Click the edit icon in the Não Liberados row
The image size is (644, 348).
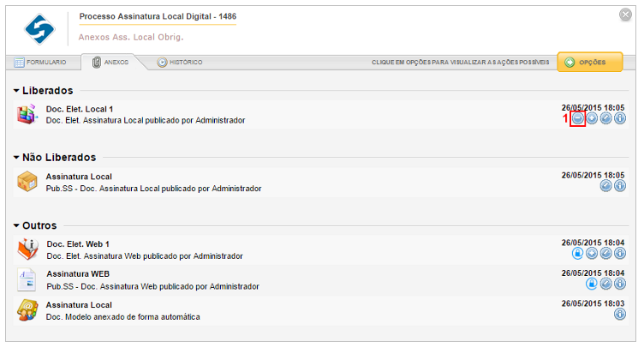click(605, 186)
